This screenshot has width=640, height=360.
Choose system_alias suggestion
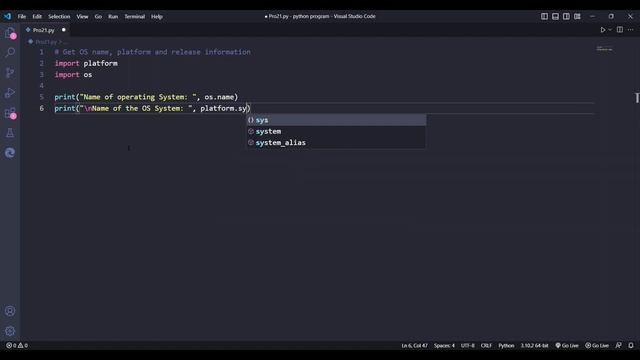[336, 143]
